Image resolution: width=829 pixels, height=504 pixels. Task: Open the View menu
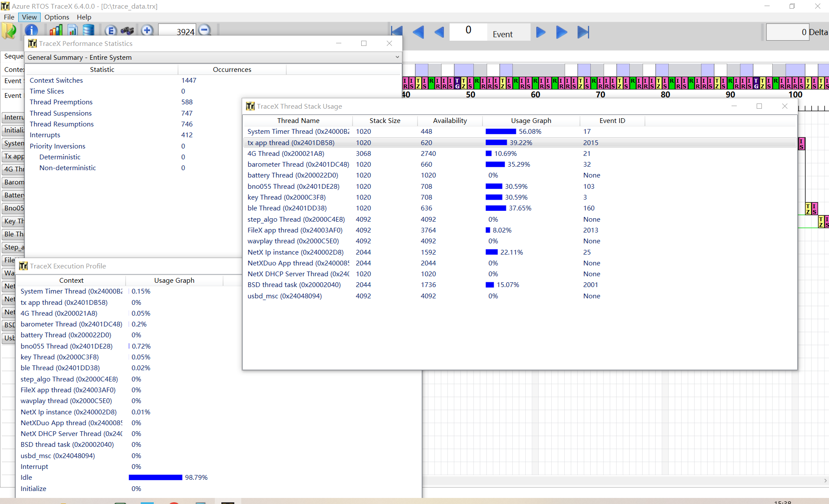(x=29, y=17)
